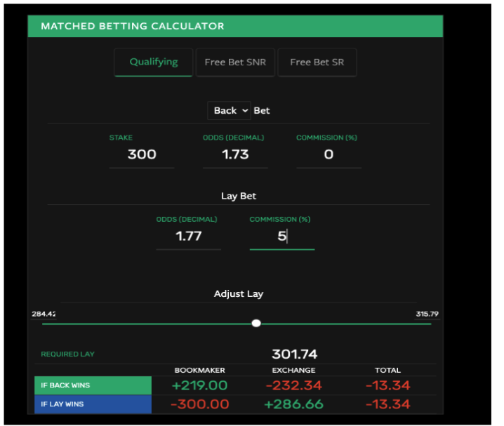The image size is (504, 426).
Task: Click the bookmaker -300.00 result
Action: [199, 404]
